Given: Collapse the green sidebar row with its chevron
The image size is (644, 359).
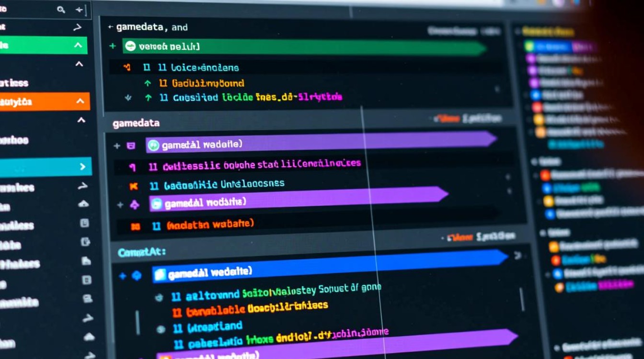Looking at the screenshot, I should coord(78,45).
